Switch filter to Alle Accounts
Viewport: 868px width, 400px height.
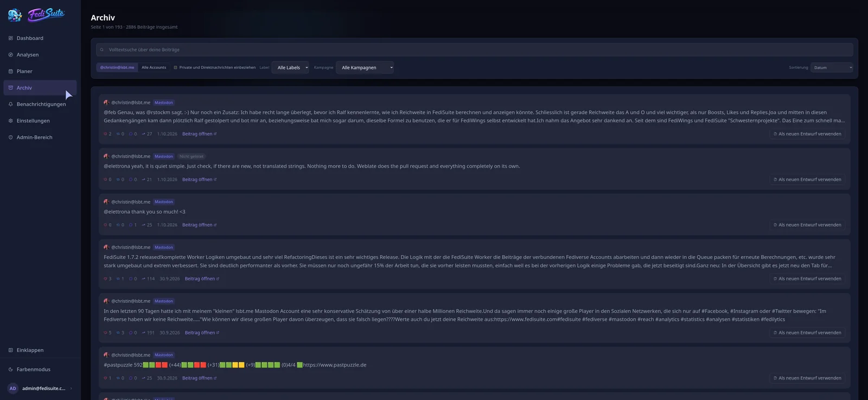(x=154, y=68)
